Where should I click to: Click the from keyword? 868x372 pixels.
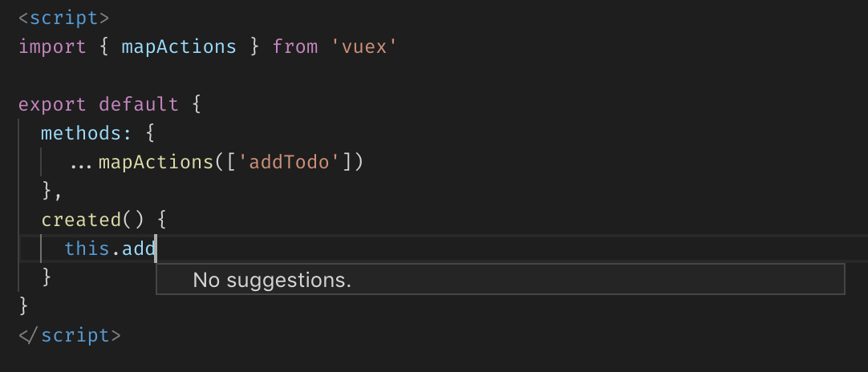(x=294, y=46)
